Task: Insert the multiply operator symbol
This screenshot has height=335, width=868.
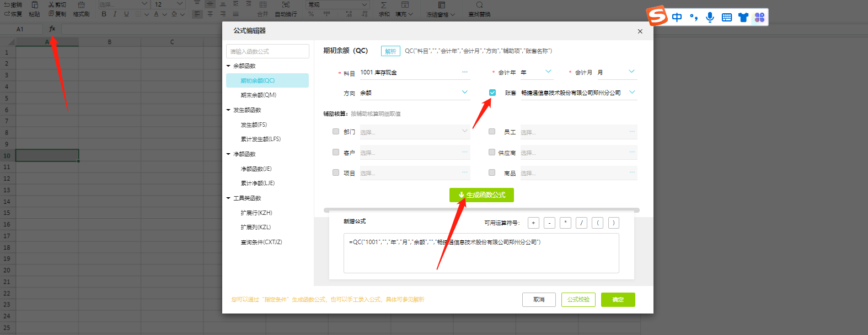Action: pyautogui.click(x=565, y=223)
